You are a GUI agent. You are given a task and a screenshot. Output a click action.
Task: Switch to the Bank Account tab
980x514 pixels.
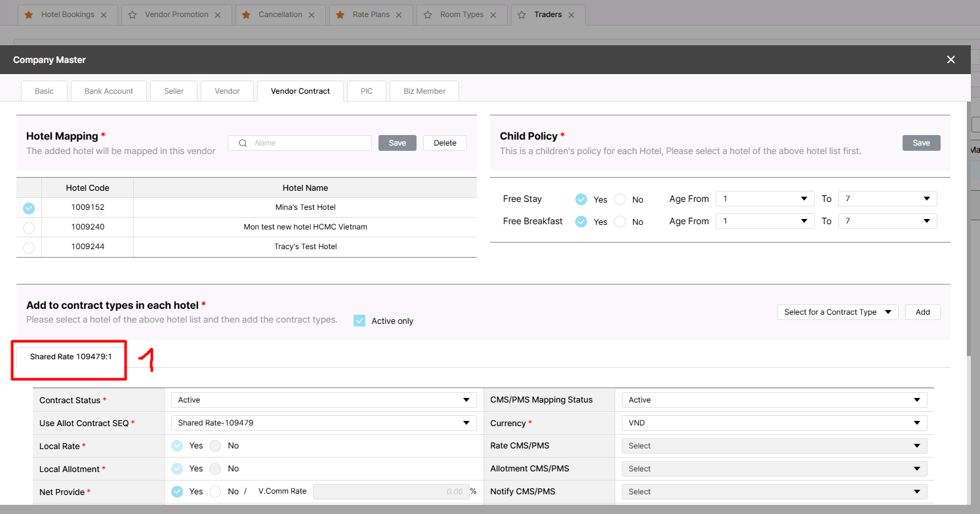click(109, 91)
